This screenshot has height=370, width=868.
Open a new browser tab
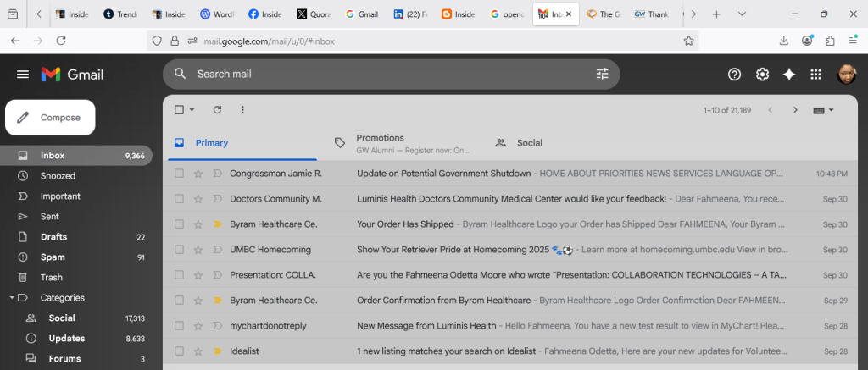pyautogui.click(x=716, y=14)
